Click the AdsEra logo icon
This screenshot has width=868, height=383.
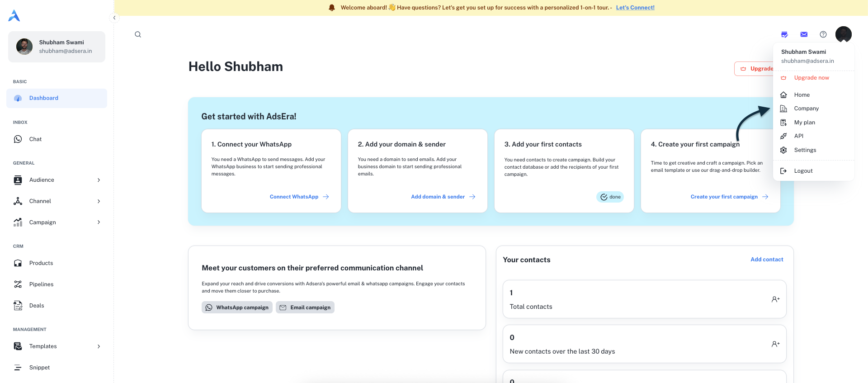(14, 16)
